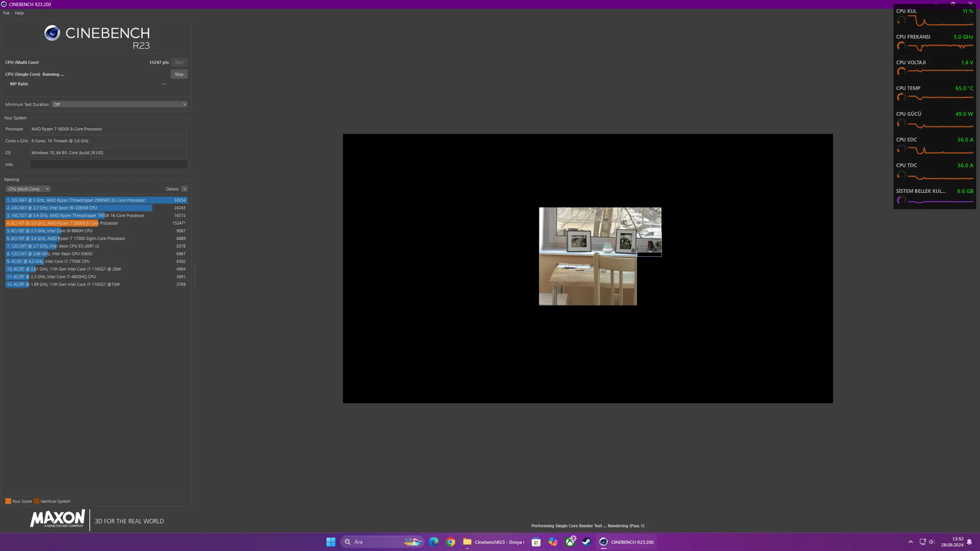
Task: Select Ryzen 7 5800X ranking row
Action: (x=96, y=223)
